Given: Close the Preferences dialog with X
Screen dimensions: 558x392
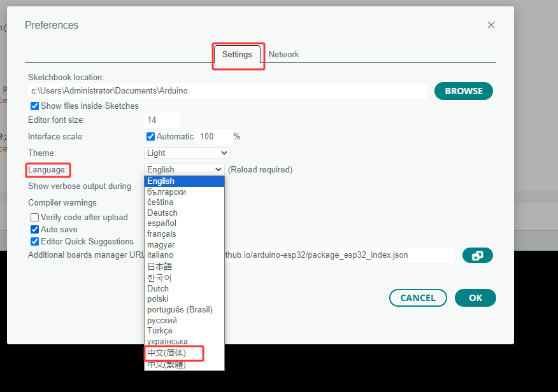Looking at the screenshot, I should tap(490, 25).
